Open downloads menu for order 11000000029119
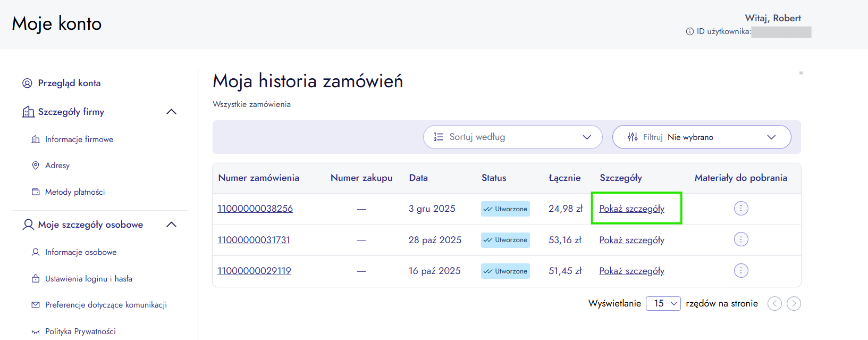Viewport: 868px width, 340px height. [x=741, y=270]
